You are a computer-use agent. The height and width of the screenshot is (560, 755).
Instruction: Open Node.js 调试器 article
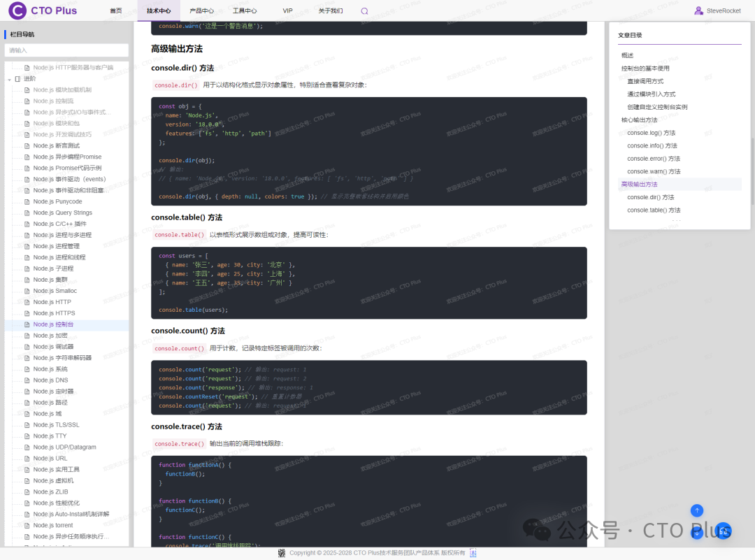pyautogui.click(x=53, y=347)
